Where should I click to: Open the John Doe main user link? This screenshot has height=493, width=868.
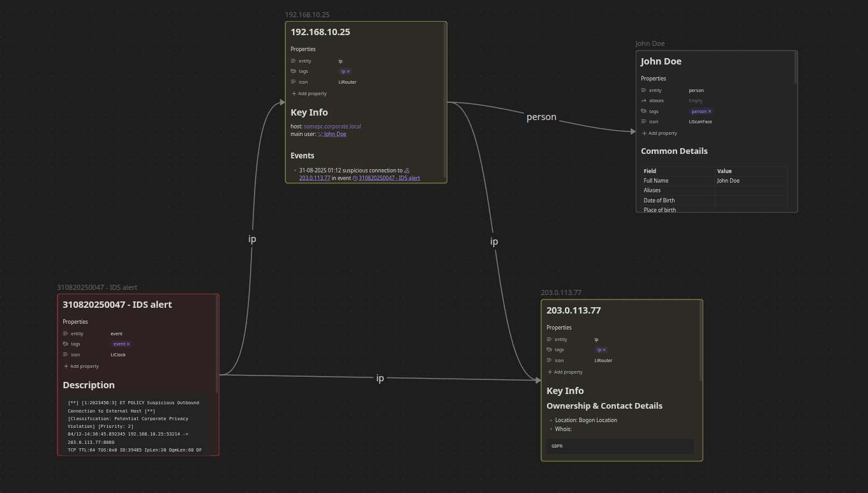(335, 133)
